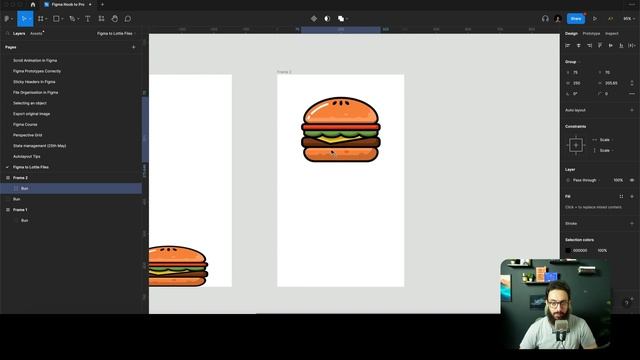Screen dimensions: 640x360
Task: Edit layer opacity 100% field
Action: click(x=618, y=180)
